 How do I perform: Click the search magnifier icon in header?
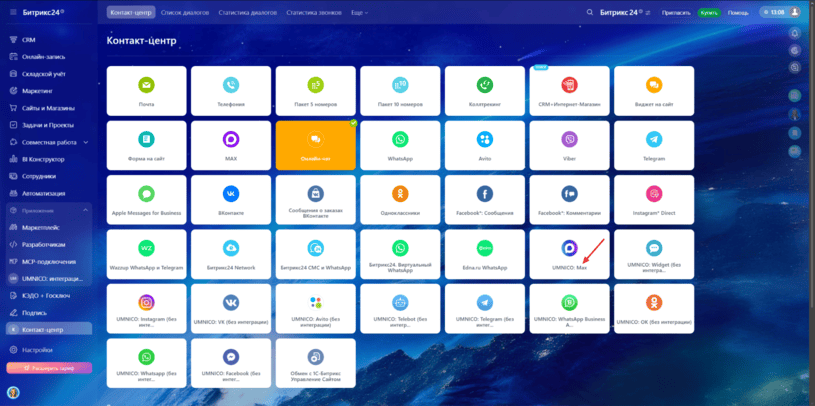(x=590, y=13)
